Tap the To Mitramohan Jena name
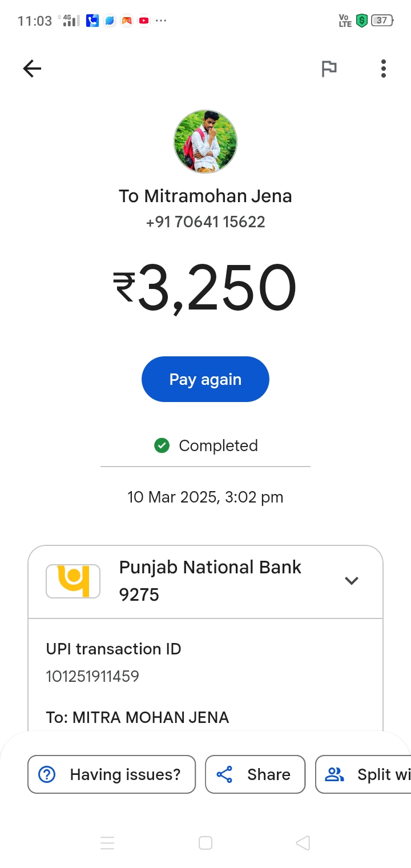The image size is (411, 868). (205, 196)
